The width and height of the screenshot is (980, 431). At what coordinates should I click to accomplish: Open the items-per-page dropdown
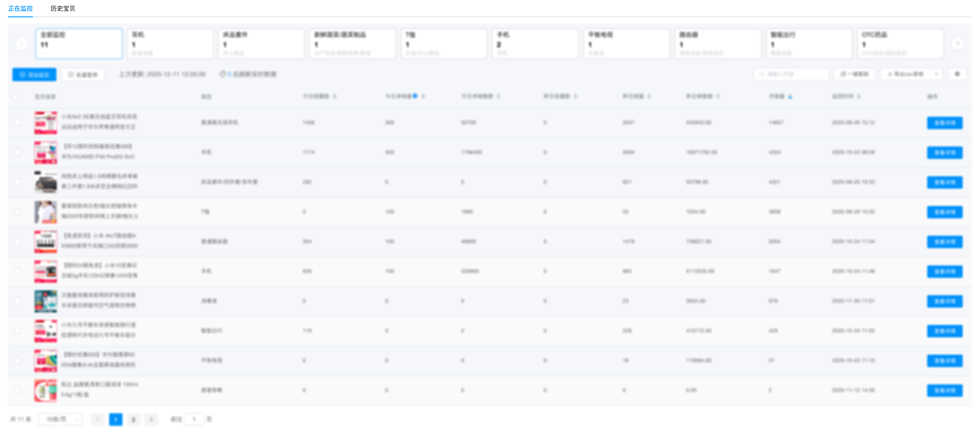60,419
